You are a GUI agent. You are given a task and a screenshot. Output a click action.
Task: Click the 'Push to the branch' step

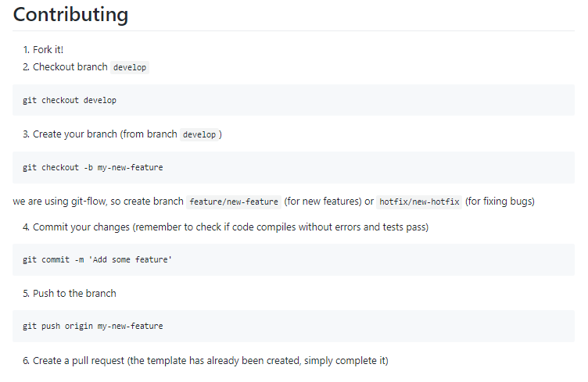pos(74,294)
